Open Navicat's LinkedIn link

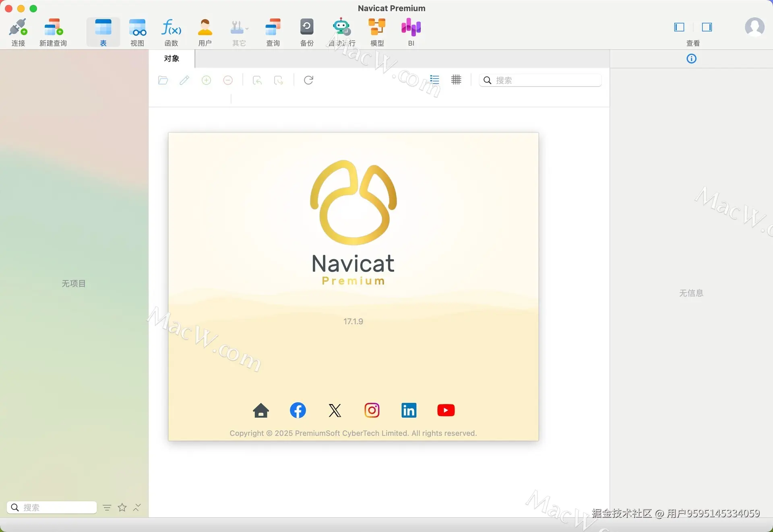click(409, 410)
